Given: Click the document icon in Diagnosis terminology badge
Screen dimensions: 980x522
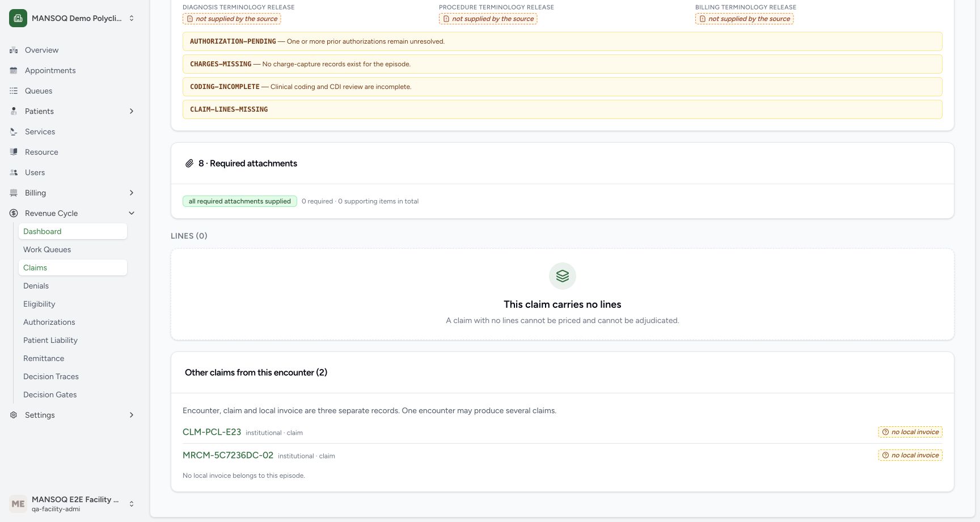Looking at the screenshot, I should [190, 19].
